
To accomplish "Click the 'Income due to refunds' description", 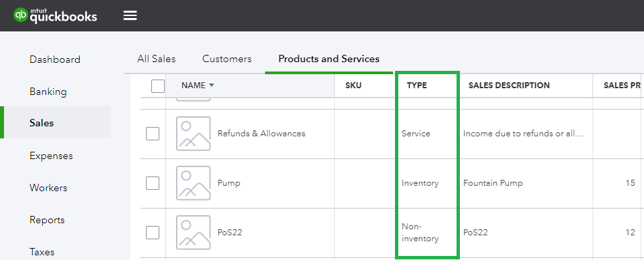I will 524,134.
